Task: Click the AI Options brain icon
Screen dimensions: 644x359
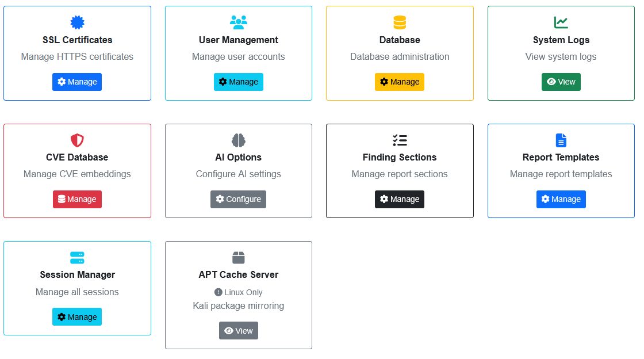Action: coord(239,140)
